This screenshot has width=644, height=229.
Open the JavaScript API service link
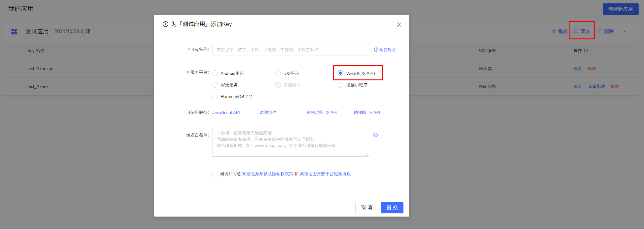tap(226, 113)
